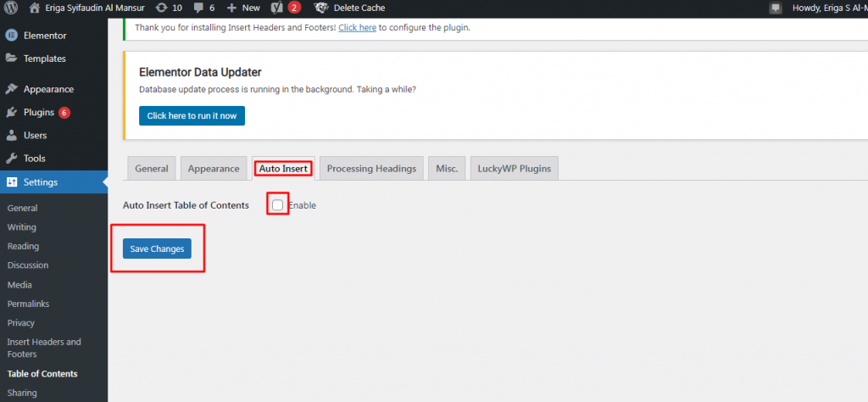This screenshot has width=868, height=402.
Task: Go to Reading settings
Action: pyautogui.click(x=23, y=246)
